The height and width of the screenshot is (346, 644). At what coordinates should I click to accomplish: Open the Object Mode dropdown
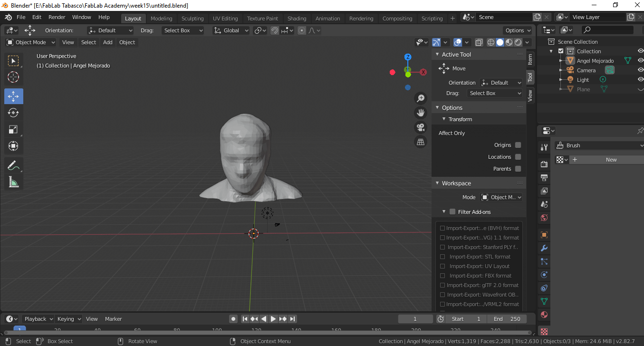(31, 42)
